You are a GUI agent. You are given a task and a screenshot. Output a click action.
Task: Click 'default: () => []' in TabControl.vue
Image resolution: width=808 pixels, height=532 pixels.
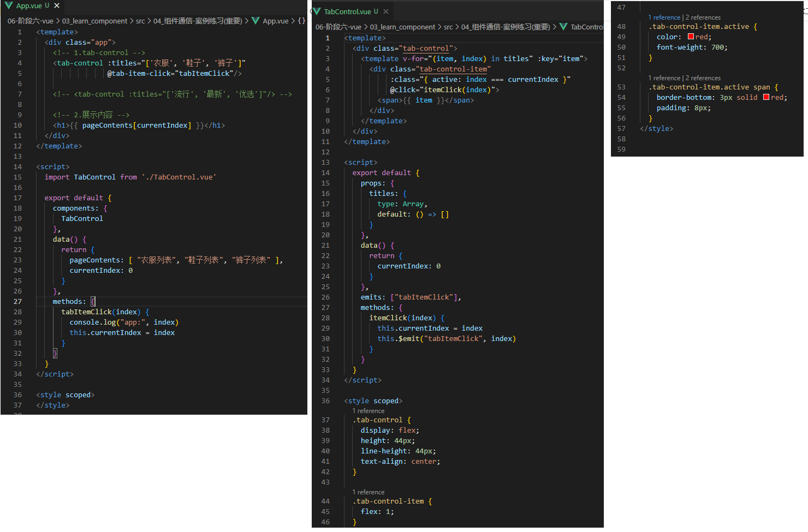[413, 214]
